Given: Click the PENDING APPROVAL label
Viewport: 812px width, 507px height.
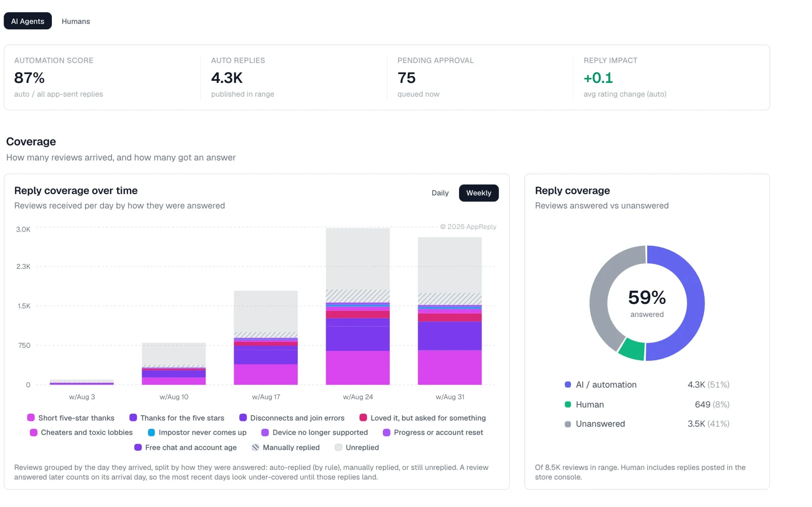Looking at the screenshot, I should tap(436, 61).
